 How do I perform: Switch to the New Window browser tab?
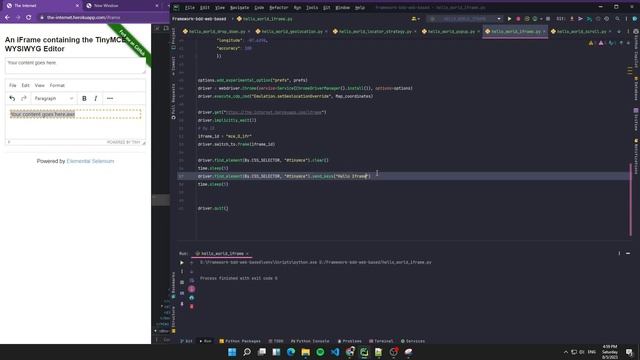(x=122, y=6)
